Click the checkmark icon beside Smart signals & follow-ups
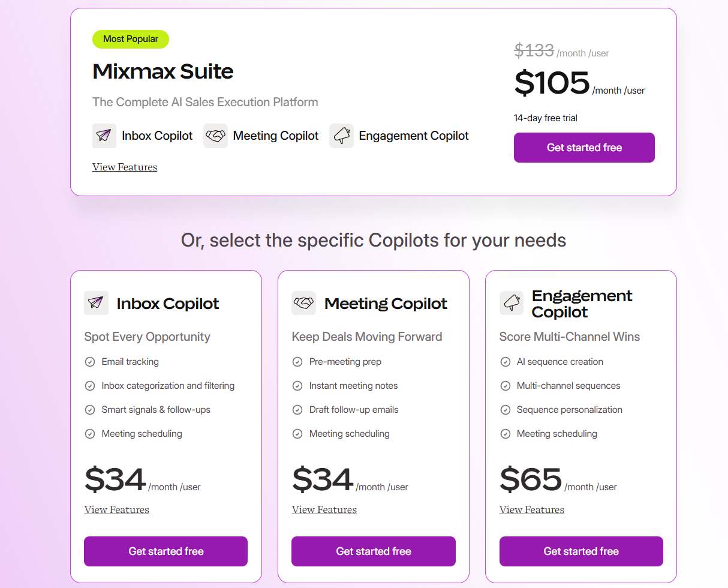This screenshot has height=588, width=728. 90,409
